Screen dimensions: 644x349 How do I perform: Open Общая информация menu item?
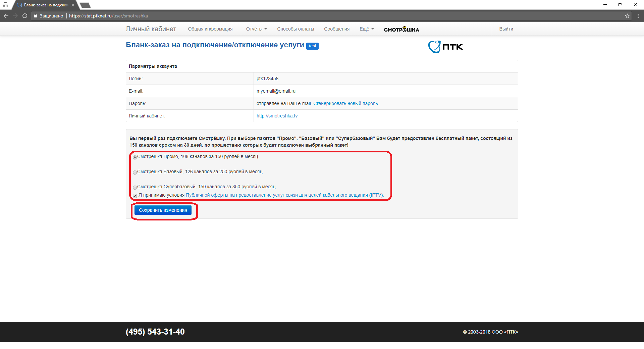tap(210, 29)
